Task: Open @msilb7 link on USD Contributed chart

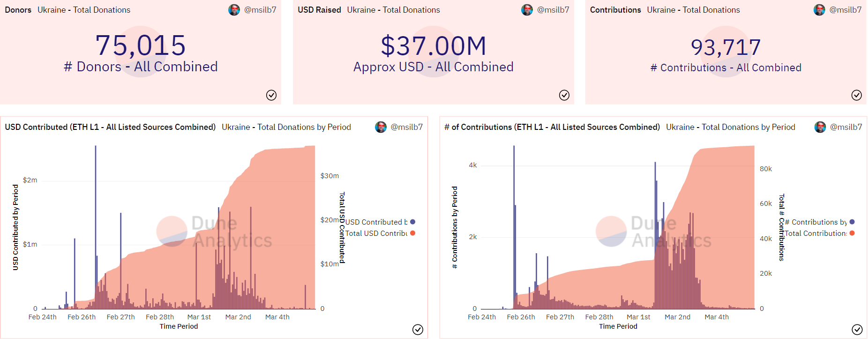Action: 407,127
